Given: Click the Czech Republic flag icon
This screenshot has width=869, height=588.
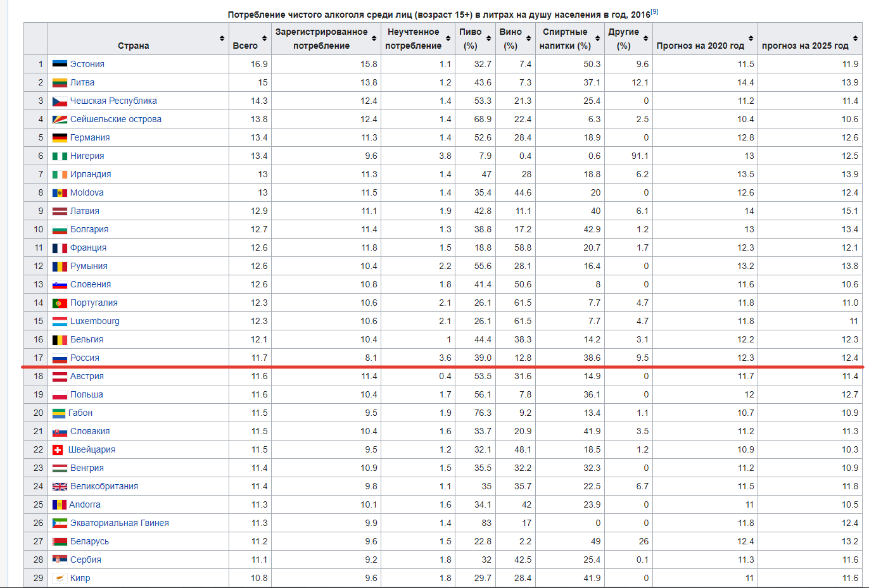Looking at the screenshot, I should pos(60,101).
